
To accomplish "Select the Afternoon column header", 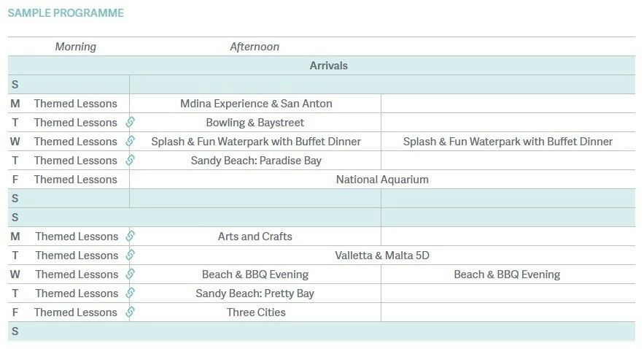I will (255, 47).
